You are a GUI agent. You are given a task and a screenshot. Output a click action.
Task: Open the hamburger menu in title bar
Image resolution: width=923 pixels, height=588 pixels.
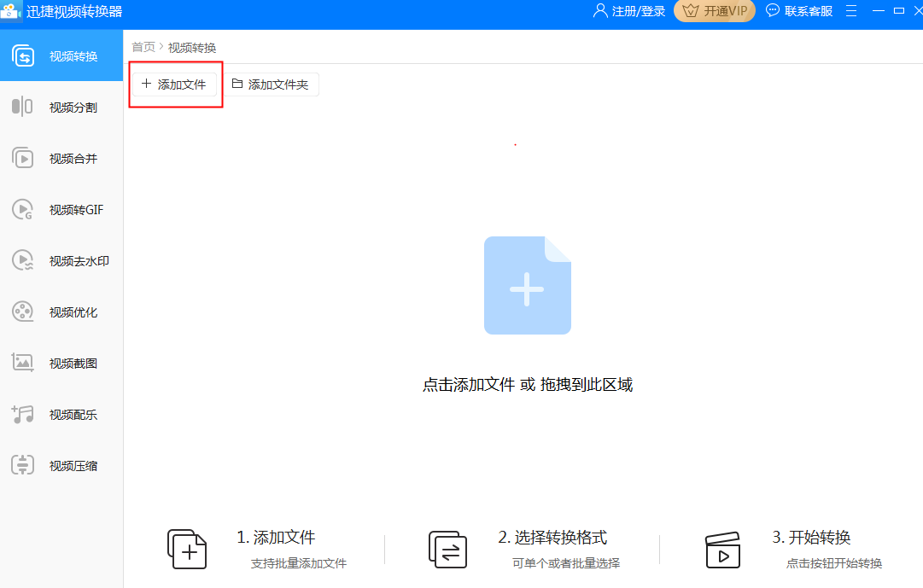[x=850, y=11]
